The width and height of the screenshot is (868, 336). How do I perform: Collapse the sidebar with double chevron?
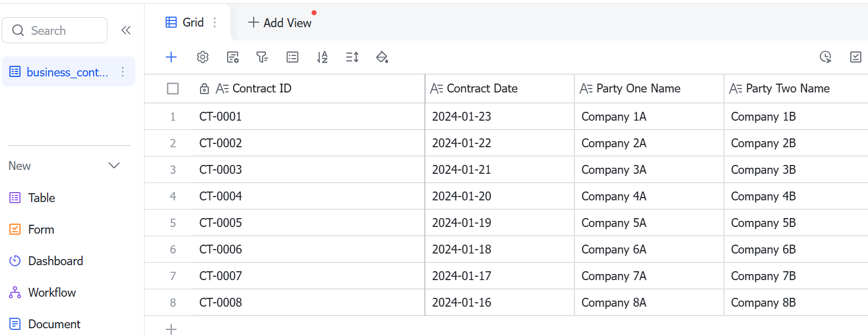point(126,30)
